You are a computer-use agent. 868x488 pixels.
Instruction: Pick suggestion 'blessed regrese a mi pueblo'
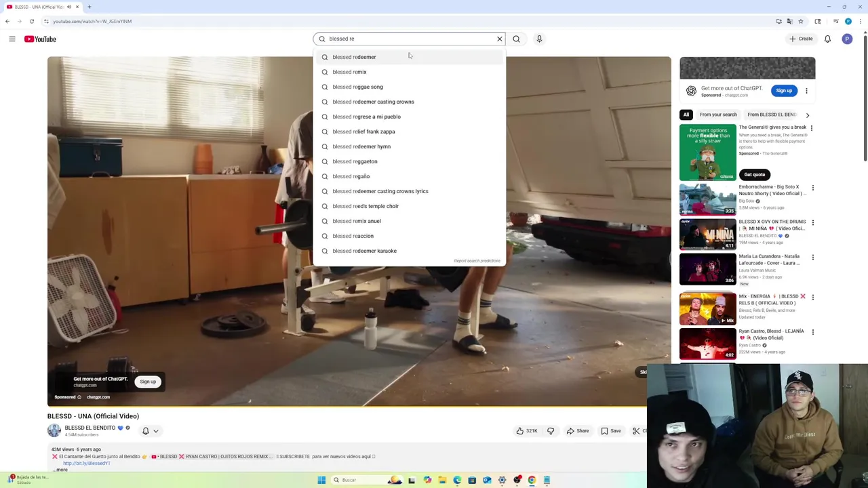410,117
